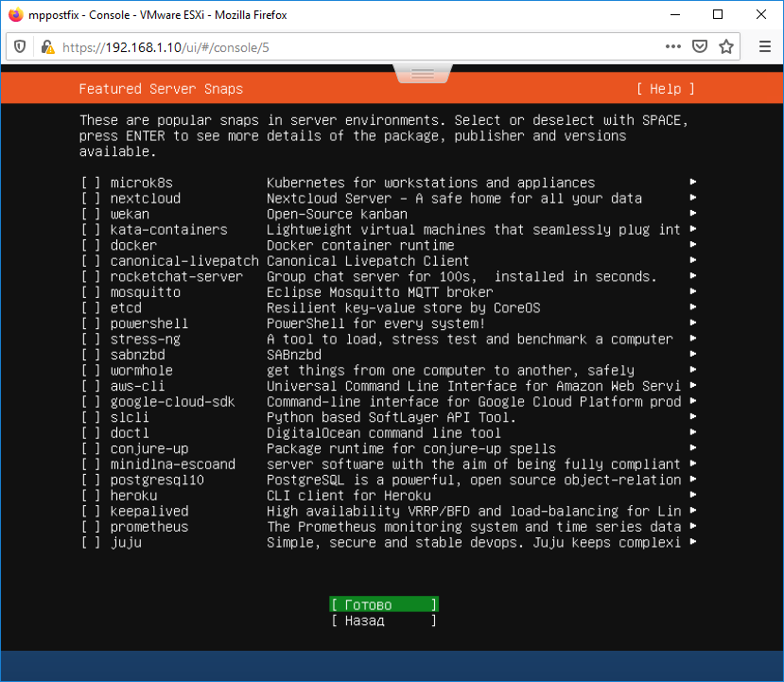This screenshot has width=784, height=682.
Task: Select the stress-ng snap name
Action: (146, 339)
